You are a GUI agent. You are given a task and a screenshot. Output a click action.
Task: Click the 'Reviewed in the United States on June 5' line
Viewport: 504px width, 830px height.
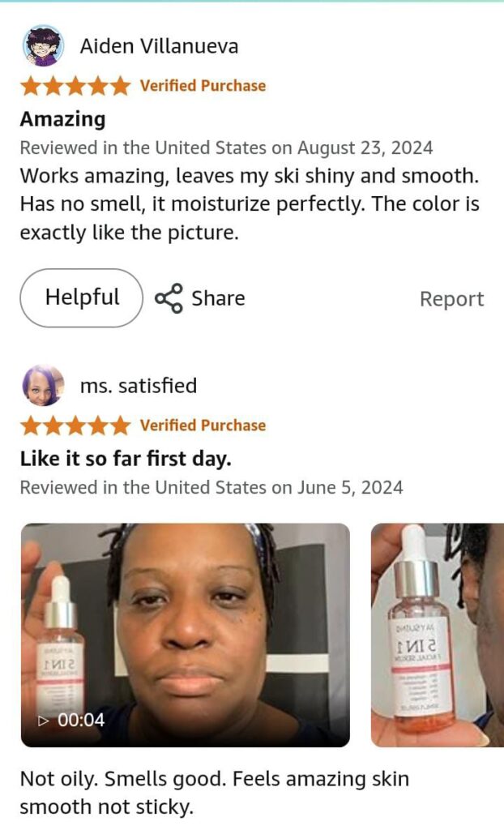point(211,487)
